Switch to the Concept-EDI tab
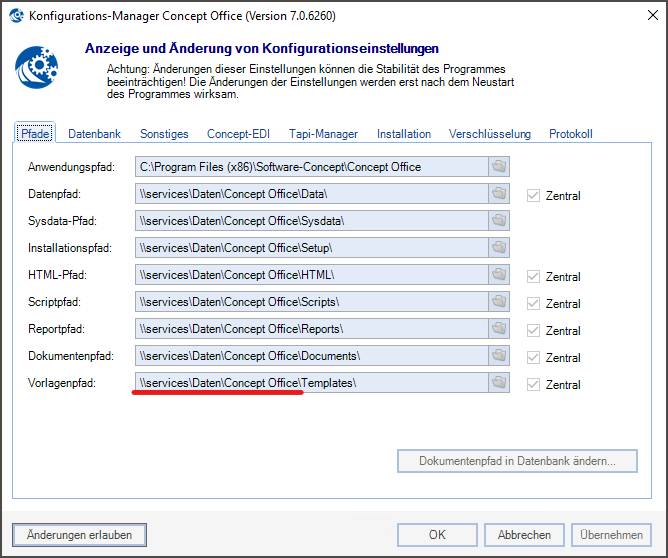Image resolution: width=668 pixels, height=558 pixels. point(238,134)
